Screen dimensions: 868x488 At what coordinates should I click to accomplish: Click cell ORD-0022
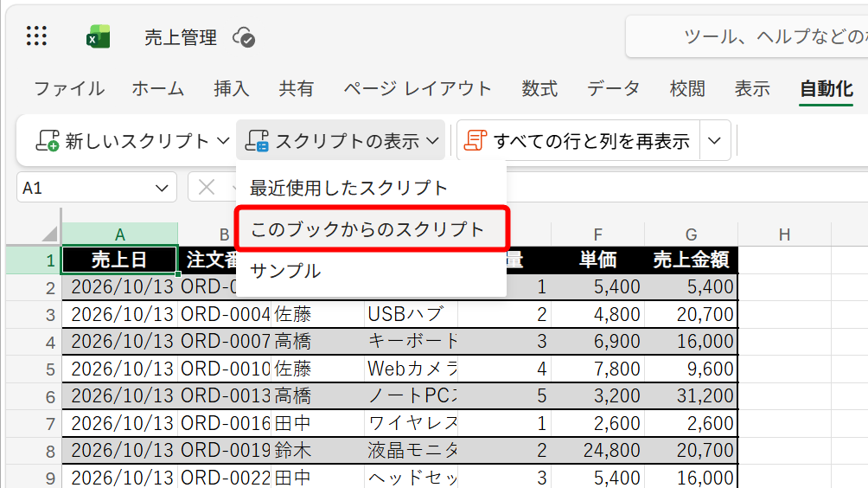(224, 478)
